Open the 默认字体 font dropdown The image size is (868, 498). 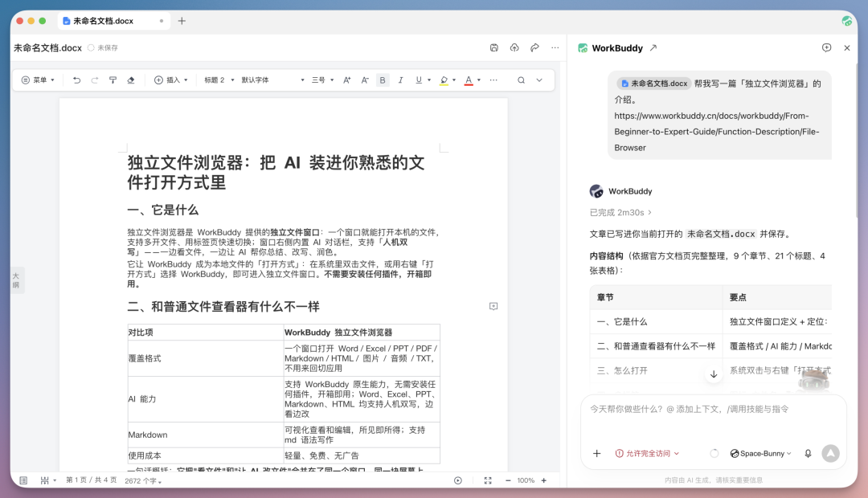point(273,80)
